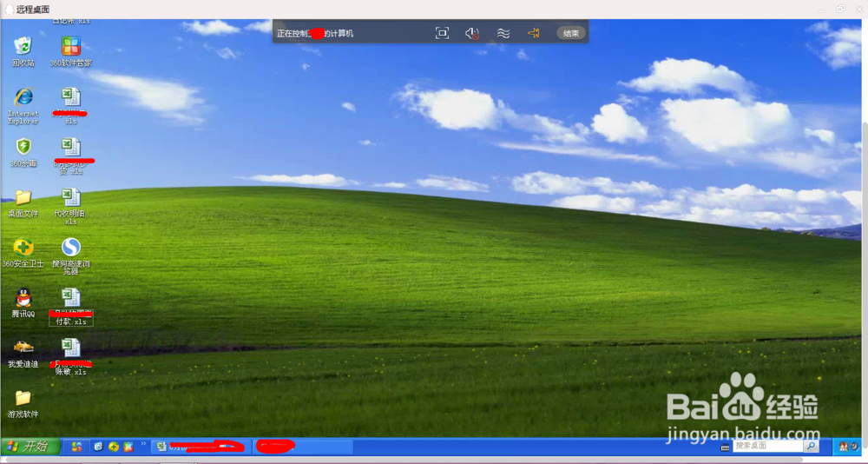Toggle full-screen in remote control bar
868x464 pixels.
(442, 33)
